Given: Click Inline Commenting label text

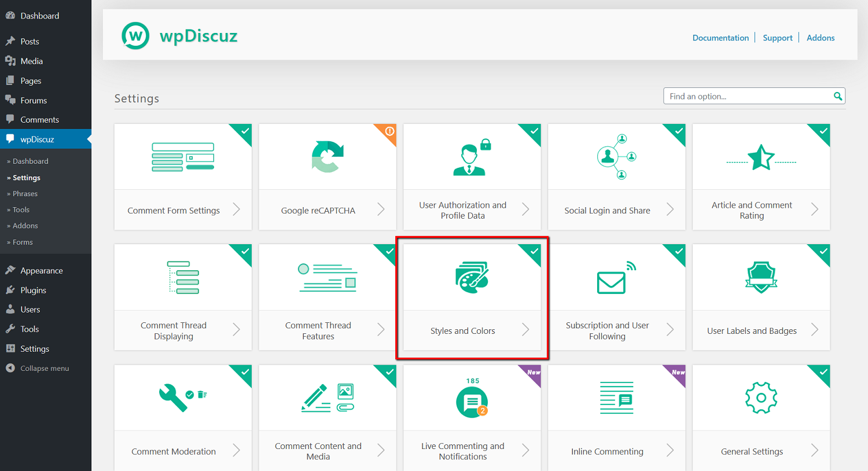Looking at the screenshot, I should pyautogui.click(x=607, y=451).
